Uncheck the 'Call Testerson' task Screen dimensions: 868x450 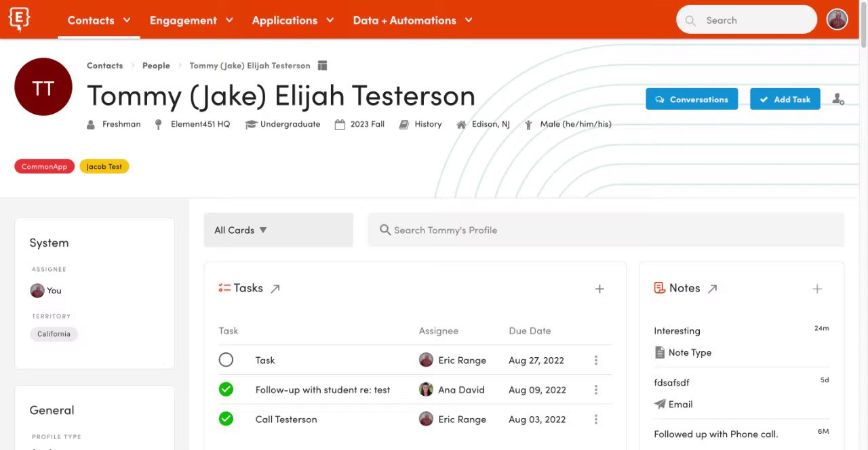(x=226, y=420)
